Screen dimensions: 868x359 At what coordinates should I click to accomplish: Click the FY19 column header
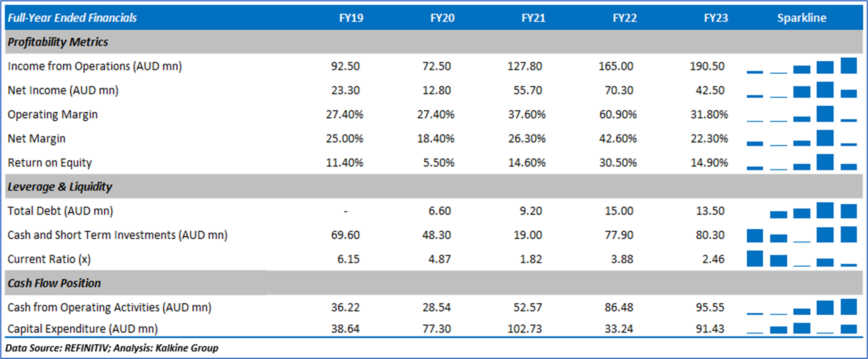click(x=351, y=18)
